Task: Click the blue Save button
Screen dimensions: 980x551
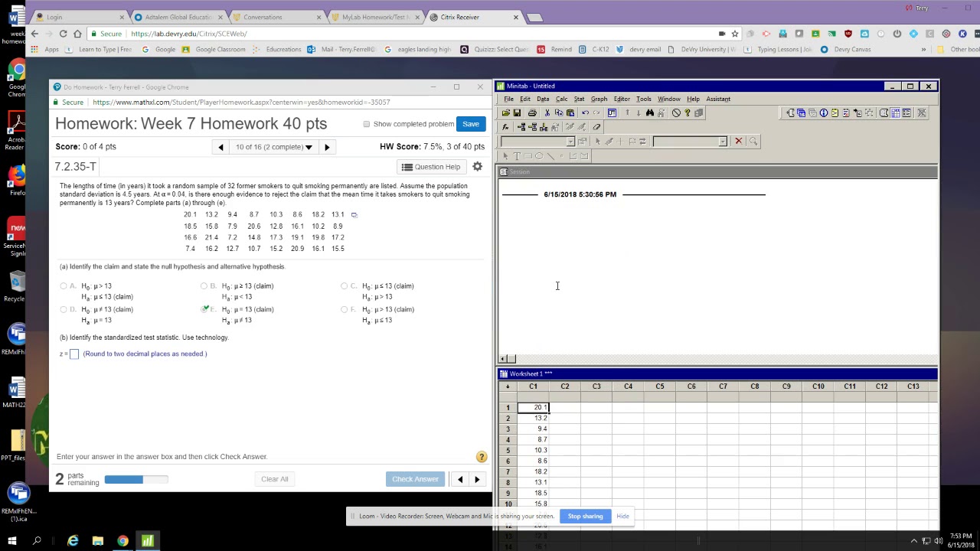Action: (x=471, y=124)
